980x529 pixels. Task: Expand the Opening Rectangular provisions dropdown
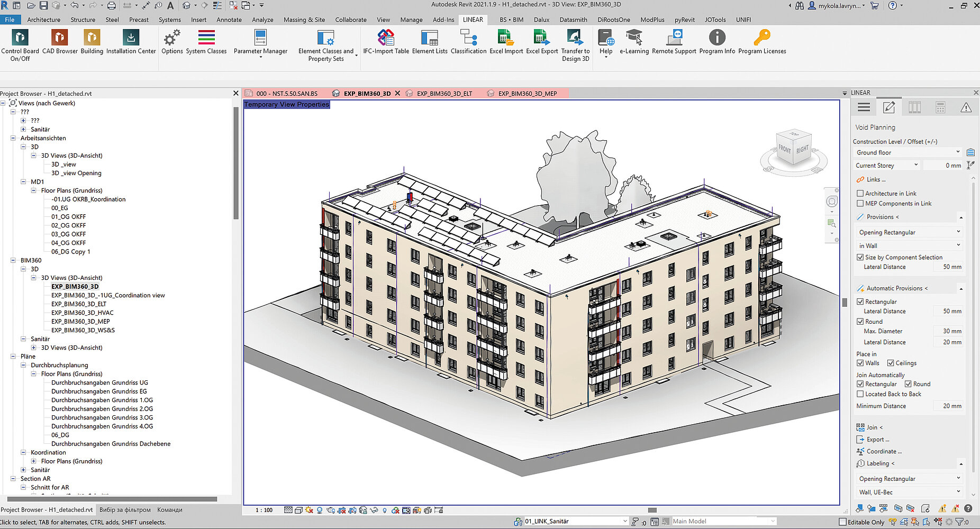point(909,232)
